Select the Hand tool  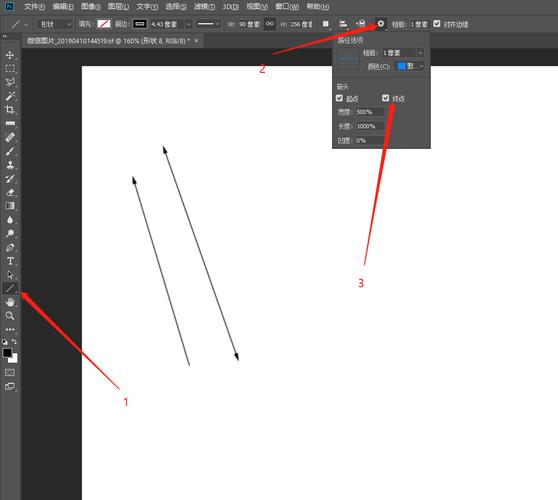click(10, 302)
